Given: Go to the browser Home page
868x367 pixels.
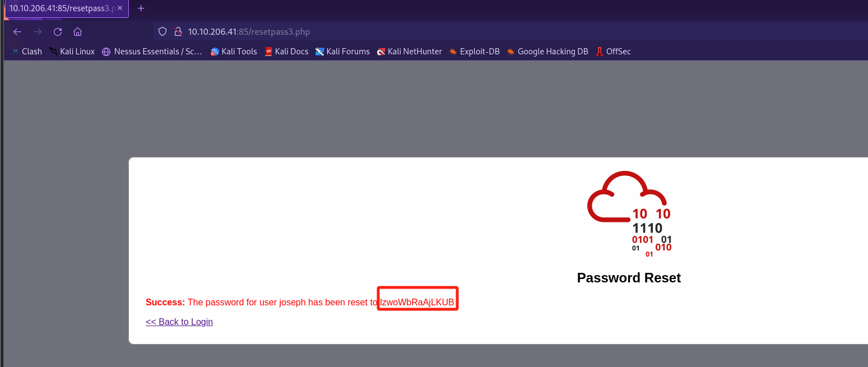Looking at the screenshot, I should [x=77, y=32].
